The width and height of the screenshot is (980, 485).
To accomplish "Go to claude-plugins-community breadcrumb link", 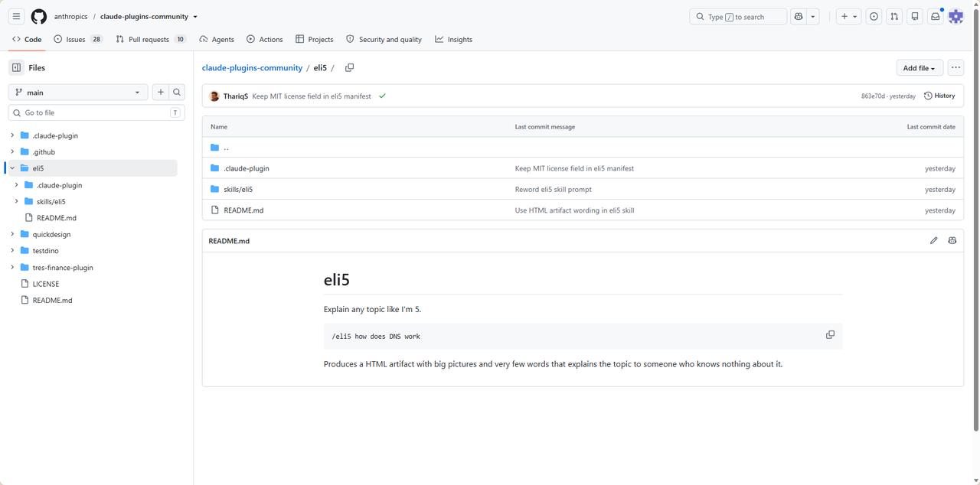I will point(252,68).
